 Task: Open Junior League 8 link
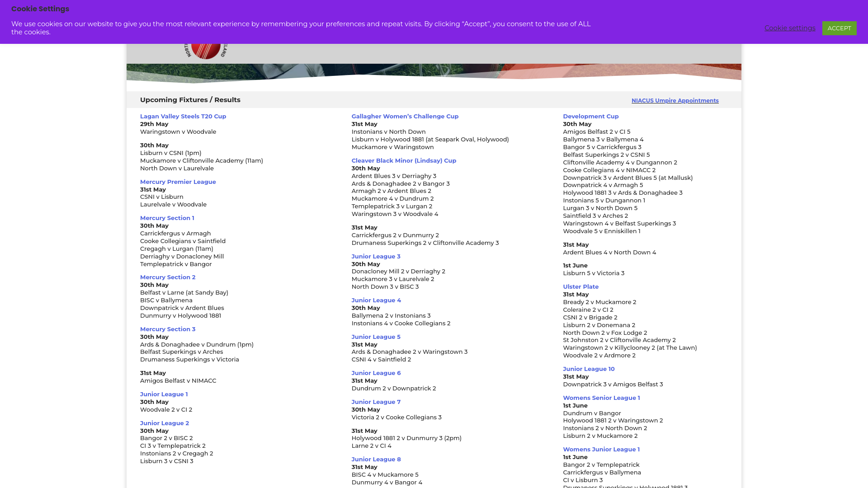coord(376,459)
